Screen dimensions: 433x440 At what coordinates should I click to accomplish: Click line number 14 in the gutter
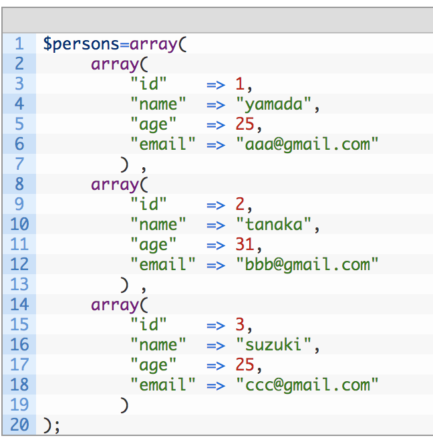(x=19, y=304)
